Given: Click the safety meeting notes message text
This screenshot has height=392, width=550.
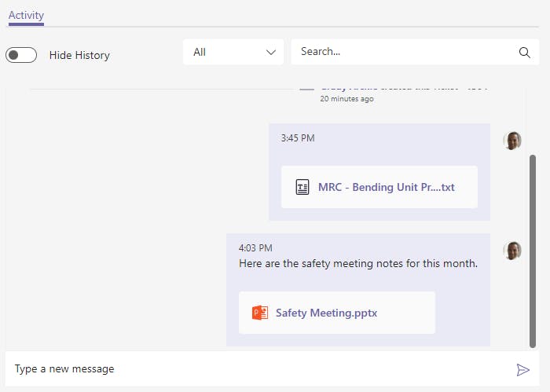Looking at the screenshot, I should click(357, 263).
